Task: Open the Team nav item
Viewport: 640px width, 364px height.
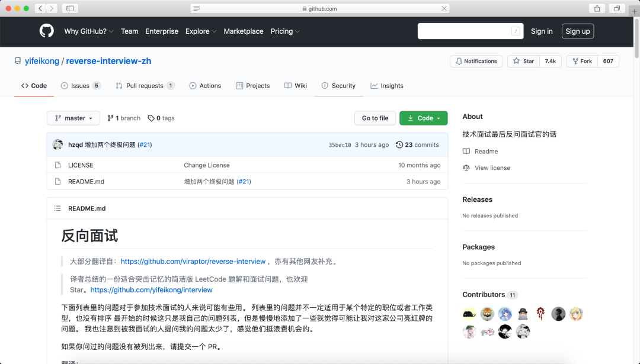Action: point(129,31)
